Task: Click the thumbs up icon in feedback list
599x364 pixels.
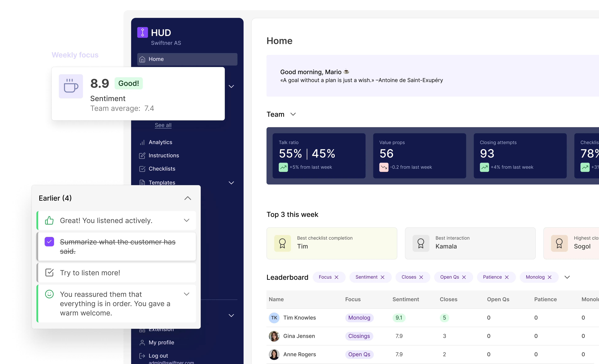Action: tap(49, 220)
